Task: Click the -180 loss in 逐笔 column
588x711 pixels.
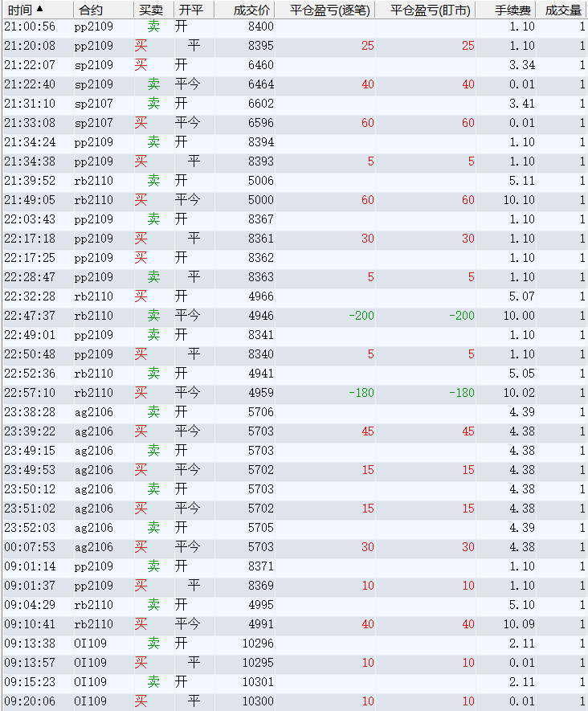Action: click(x=361, y=393)
